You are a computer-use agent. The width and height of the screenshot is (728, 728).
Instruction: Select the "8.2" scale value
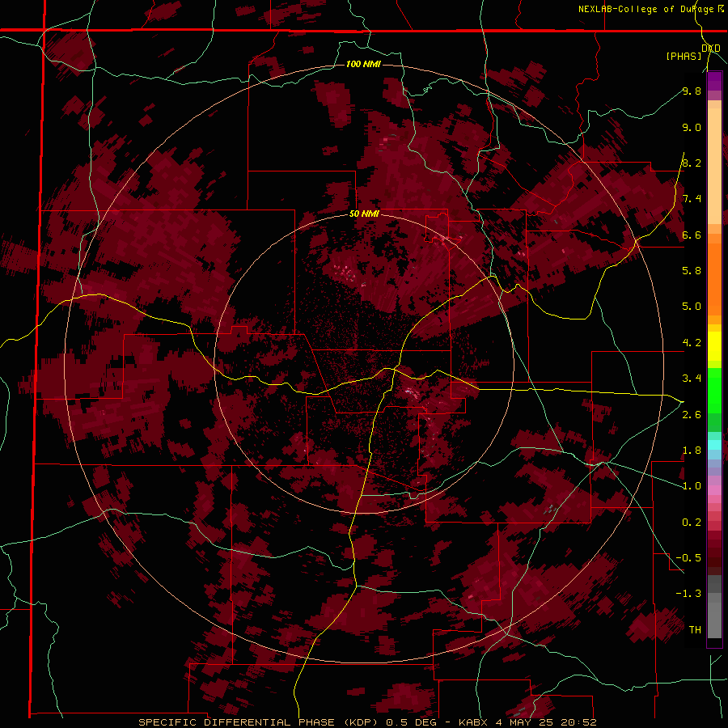pyautogui.click(x=692, y=163)
